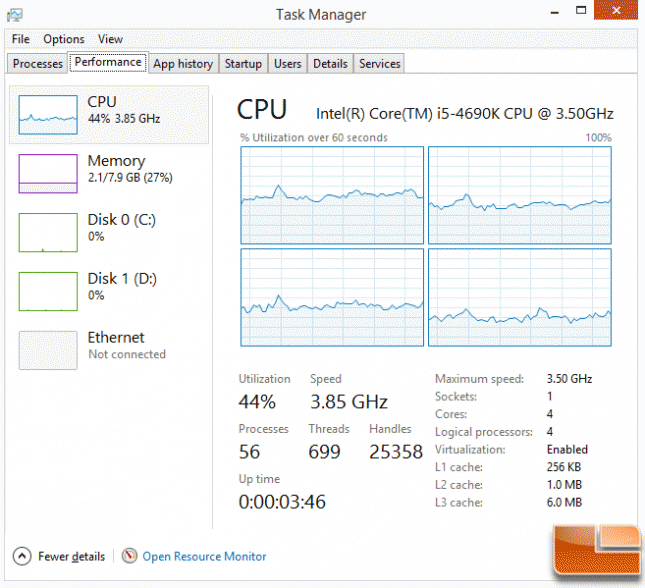Switch to the App history tab
This screenshot has width=645, height=588.
183,64
